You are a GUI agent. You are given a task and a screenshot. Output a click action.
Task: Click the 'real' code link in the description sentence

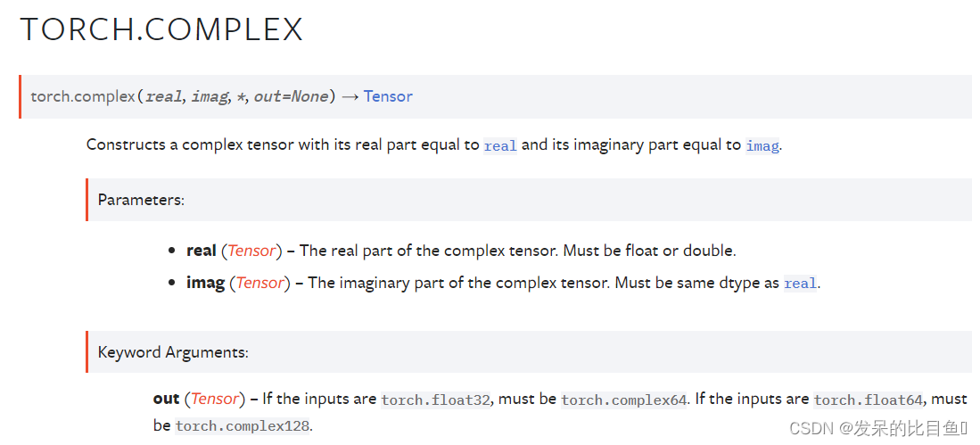(500, 145)
